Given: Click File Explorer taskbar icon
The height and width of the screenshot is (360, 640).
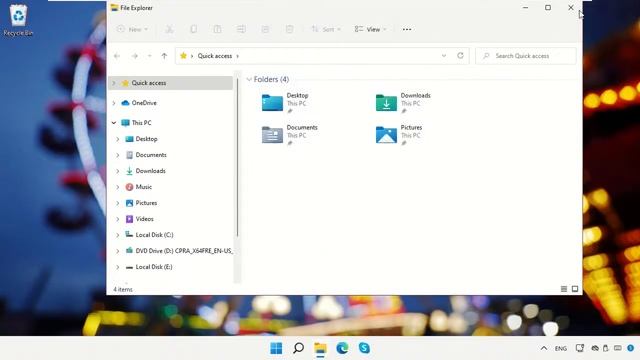Looking at the screenshot, I should (320, 348).
